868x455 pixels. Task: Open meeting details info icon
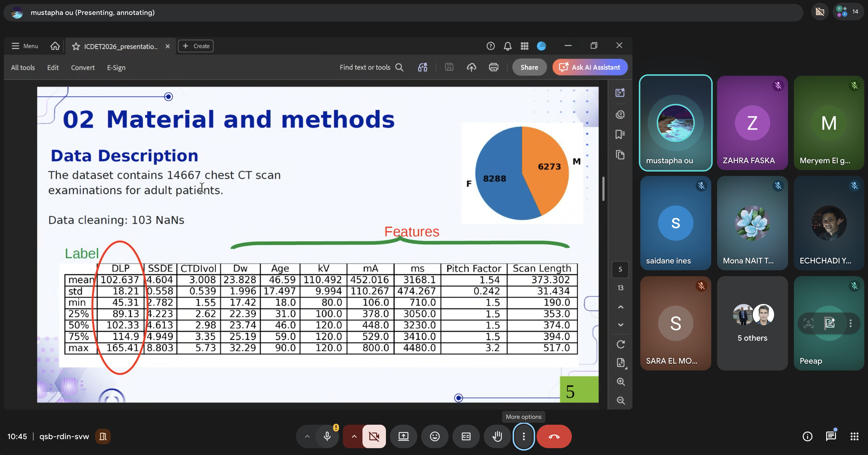click(x=807, y=436)
